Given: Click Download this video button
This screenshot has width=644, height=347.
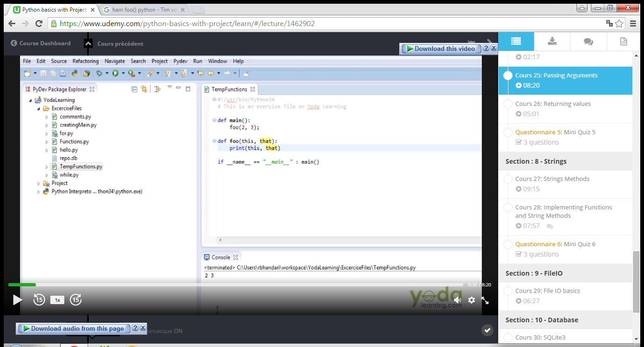Looking at the screenshot, I should [x=441, y=49].
